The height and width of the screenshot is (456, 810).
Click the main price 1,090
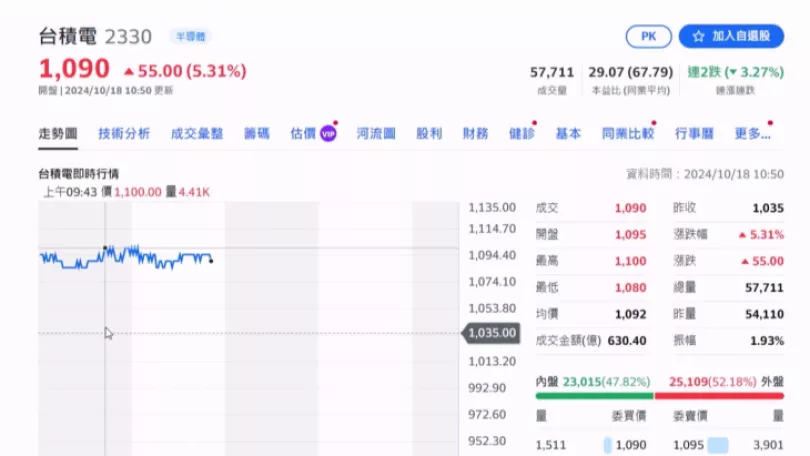pyautogui.click(x=74, y=69)
